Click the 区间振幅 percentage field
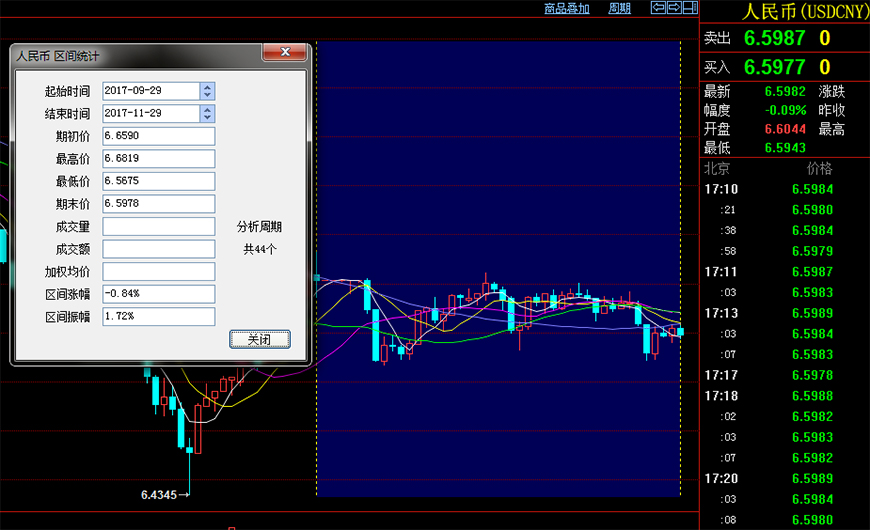The height and width of the screenshot is (530, 870). (x=158, y=316)
